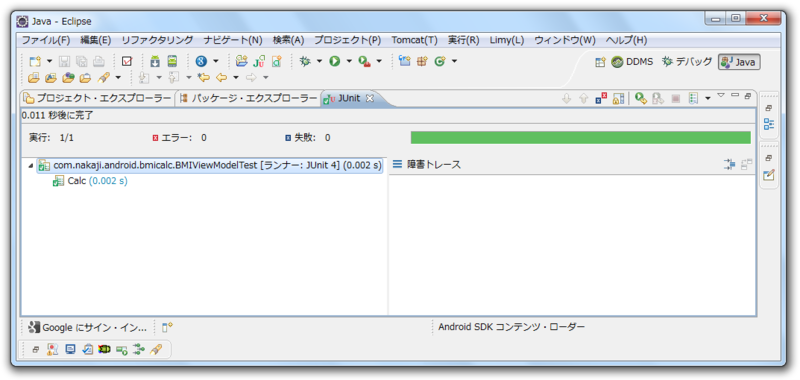Click the Outline view icon in right trim
Screen dimensions: 800x380
(x=769, y=124)
